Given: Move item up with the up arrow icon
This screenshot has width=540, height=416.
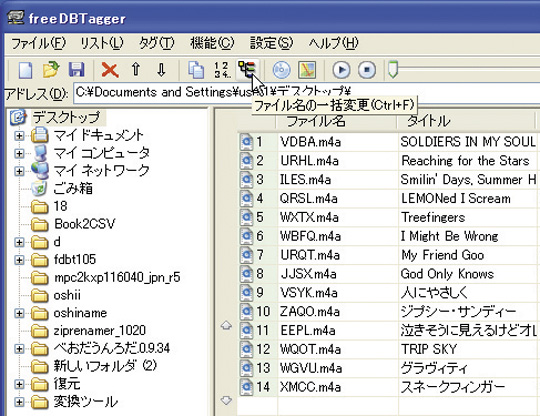Looking at the screenshot, I should click(136, 69).
